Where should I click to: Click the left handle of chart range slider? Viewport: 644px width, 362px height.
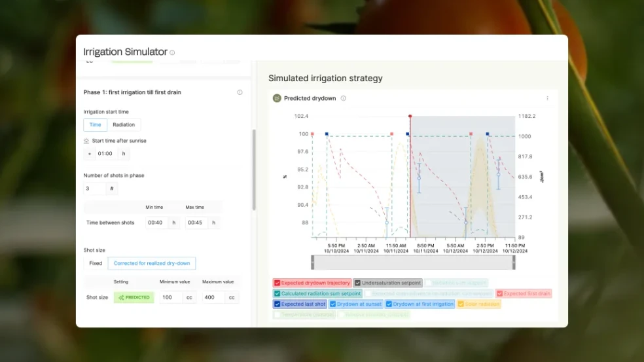(x=313, y=262)
